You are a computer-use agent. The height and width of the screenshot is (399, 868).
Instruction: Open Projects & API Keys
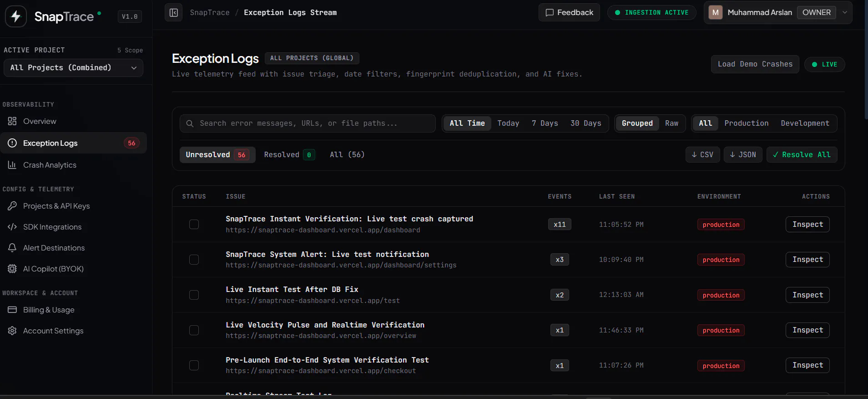tap(73, 206)
